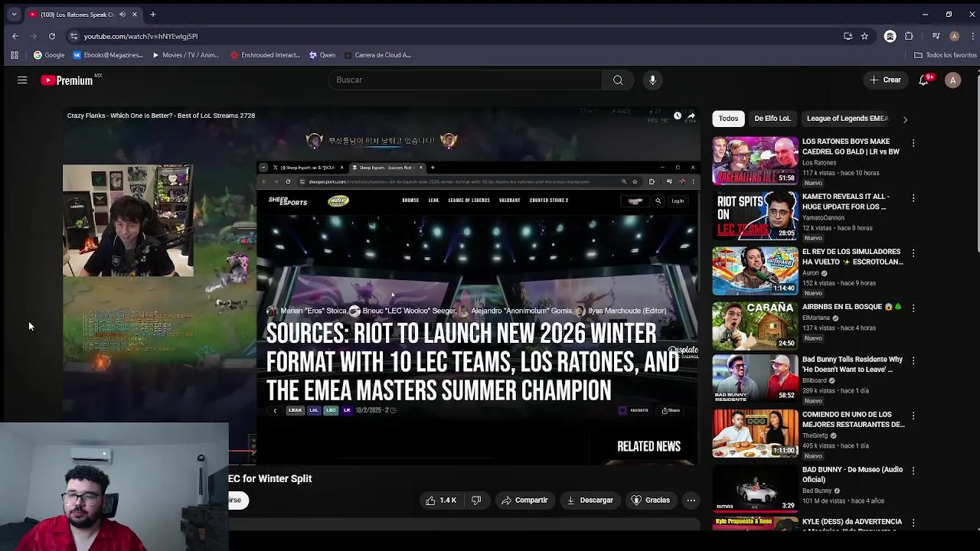Screen dimensions: 980x551
Task: Go back in browser history
Action: 15,36
